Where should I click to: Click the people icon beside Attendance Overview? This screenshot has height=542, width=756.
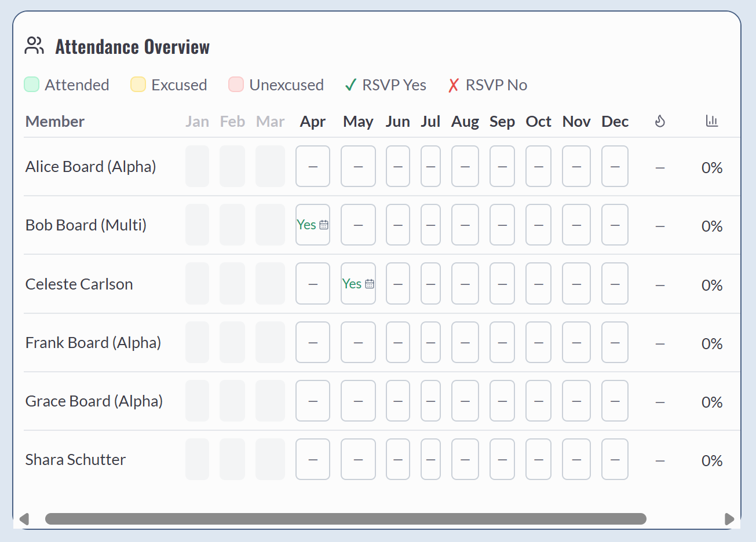pyautogui.click(x=34, y=46)
